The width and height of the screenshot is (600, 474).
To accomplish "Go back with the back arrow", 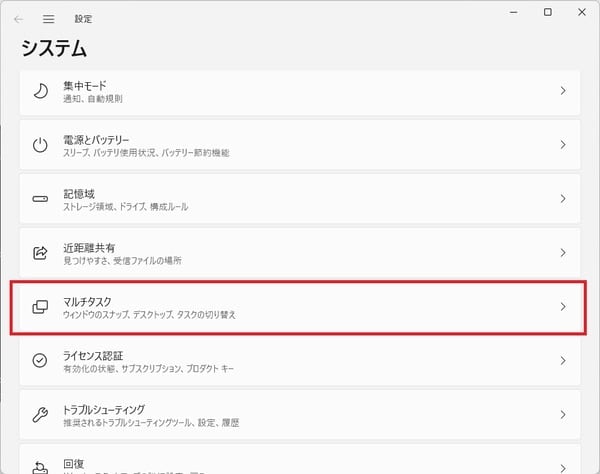I will click(x=18, y=19).
